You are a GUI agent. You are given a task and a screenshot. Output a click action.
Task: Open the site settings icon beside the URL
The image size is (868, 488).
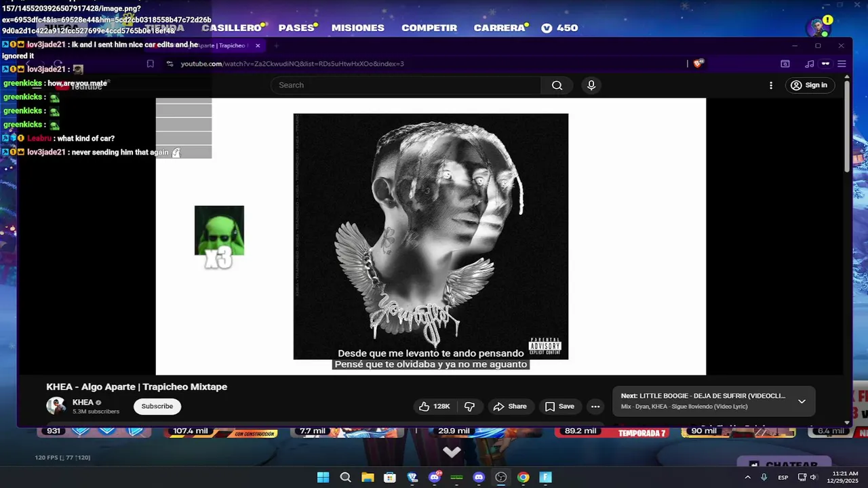click(x=170, y=64)
